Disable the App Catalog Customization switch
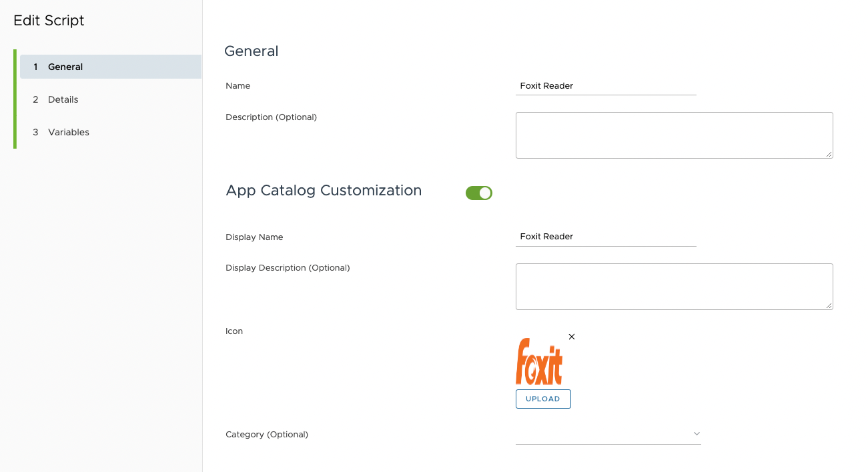 click(479, 193)
